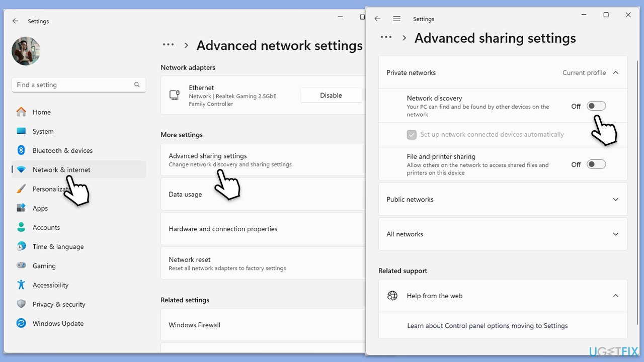Click the Privacy shield icon
This screenshot has width=644, height=362.
(x=21, y=304)
